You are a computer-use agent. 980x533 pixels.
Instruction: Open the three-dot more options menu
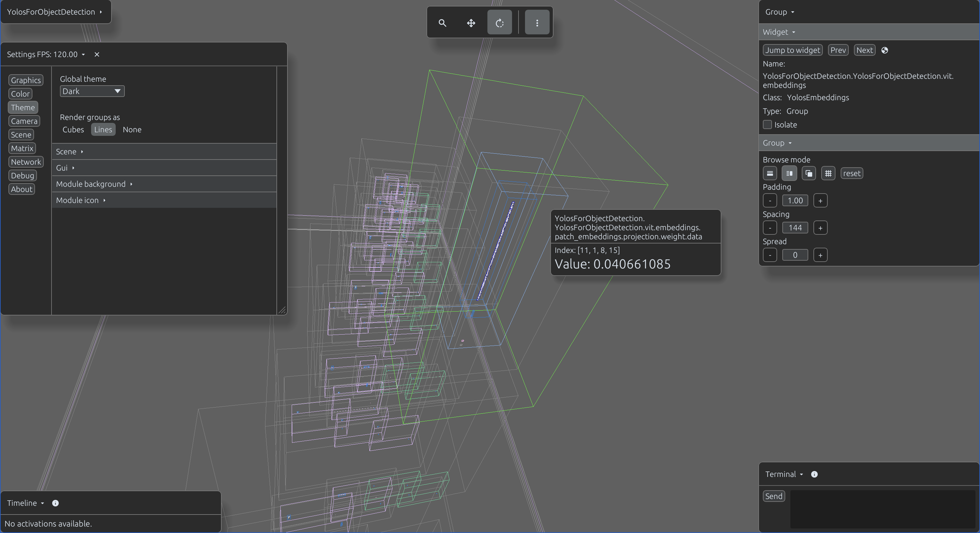tap(537, 23)
